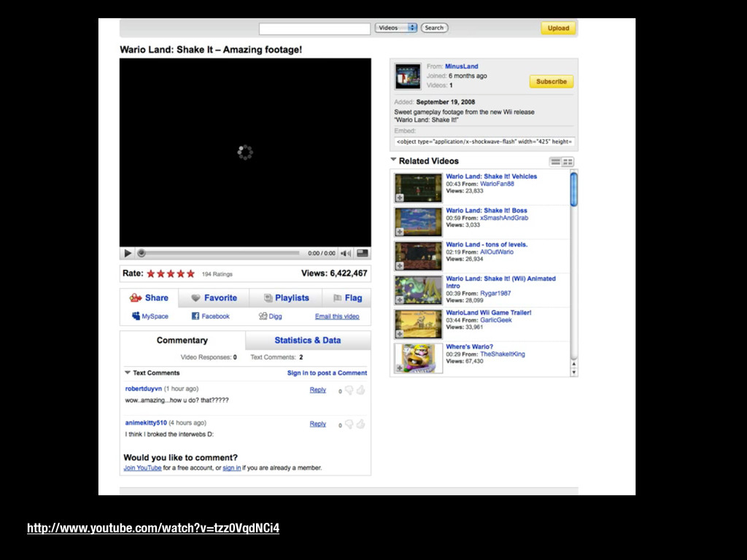
Task: Add Animated Intro video to quicklist
Action: point(400,300)
